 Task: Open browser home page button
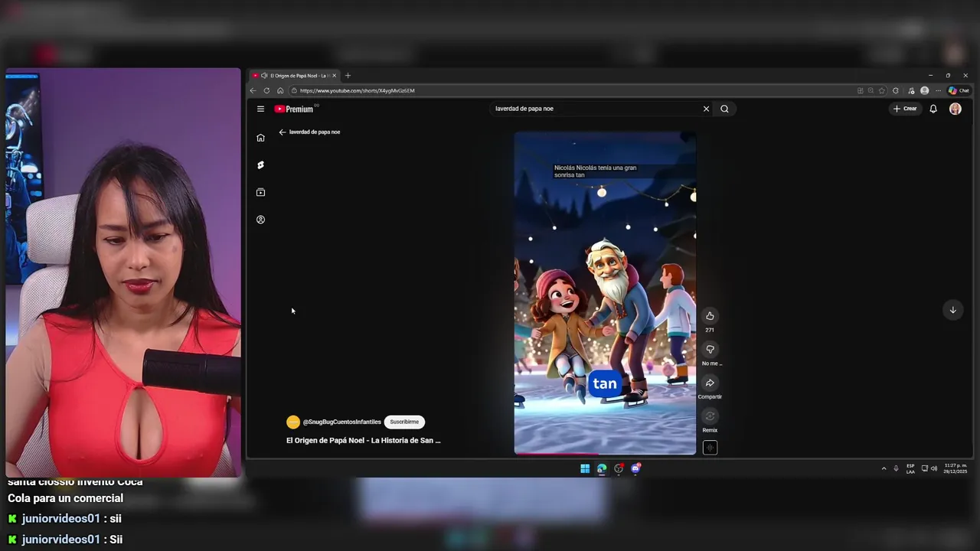click(x=280, y=90)
